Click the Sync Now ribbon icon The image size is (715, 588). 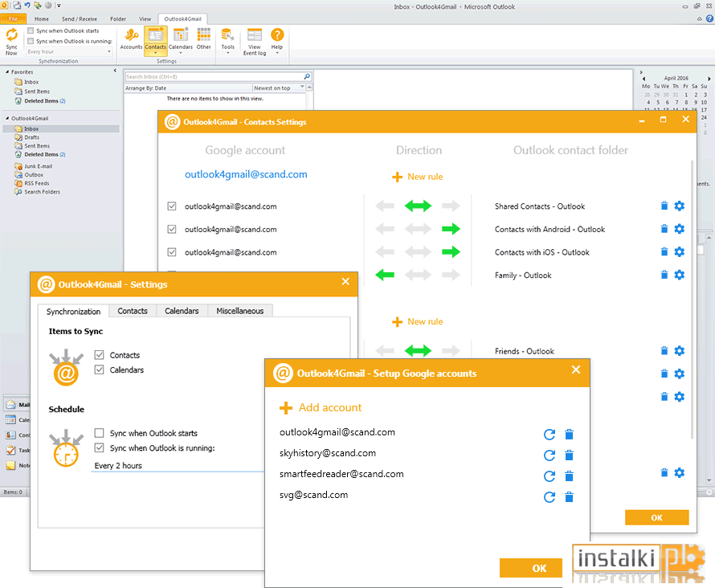(x=11, y=41)
